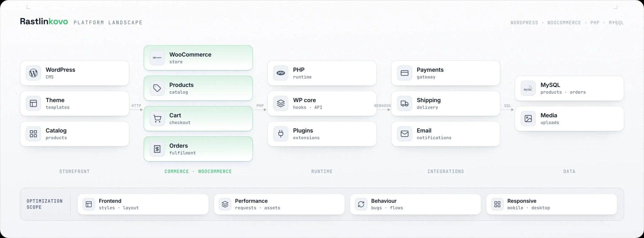Click the Orders receipt icon

pyautogui.click(x=157, y=149)
